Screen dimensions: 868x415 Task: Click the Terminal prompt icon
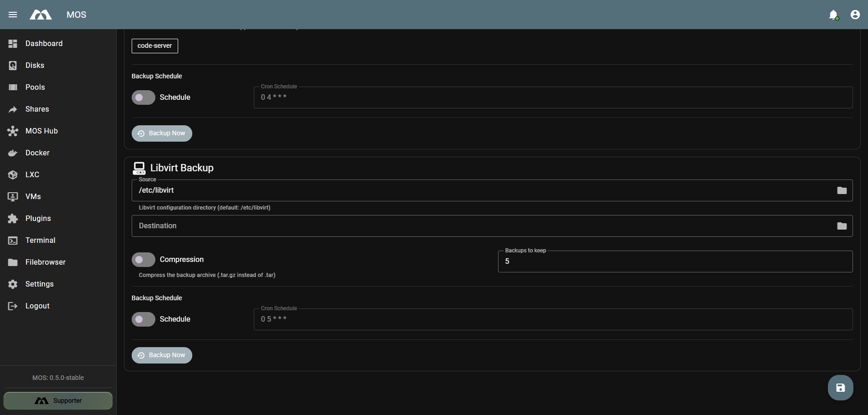(13, 241)
